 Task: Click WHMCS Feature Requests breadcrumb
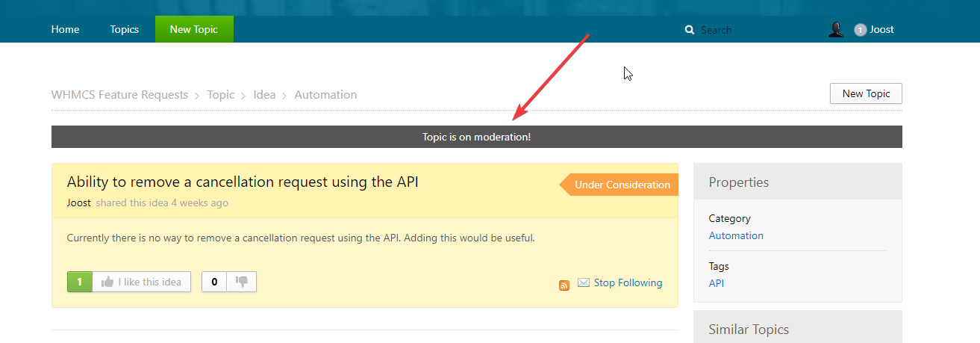119,95
